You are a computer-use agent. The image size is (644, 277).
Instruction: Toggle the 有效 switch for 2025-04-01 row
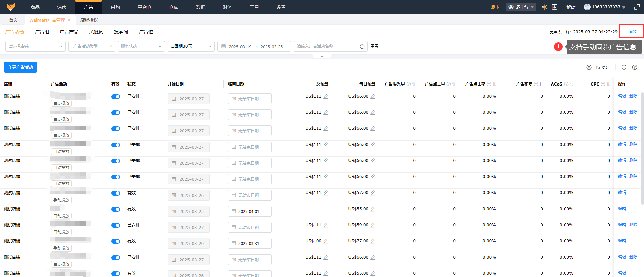click(x=116, y=209)
